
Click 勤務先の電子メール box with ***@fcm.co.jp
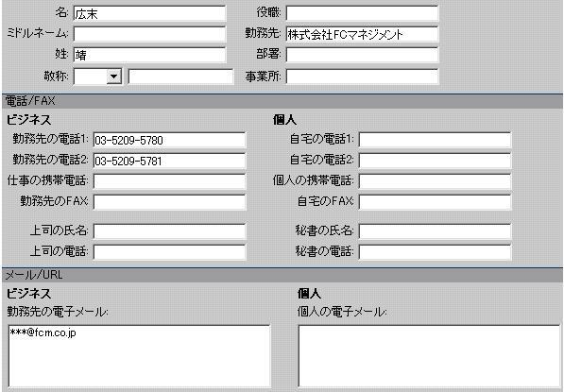point(139,356)
